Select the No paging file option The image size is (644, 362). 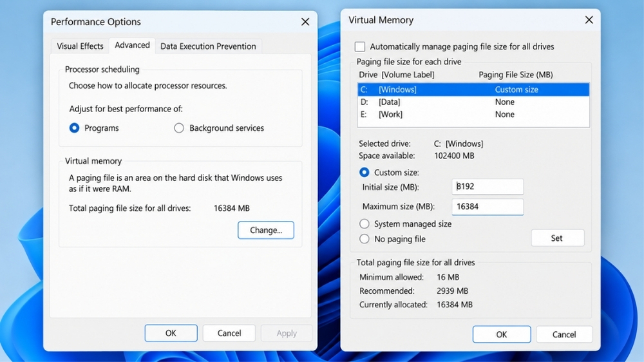365,239
